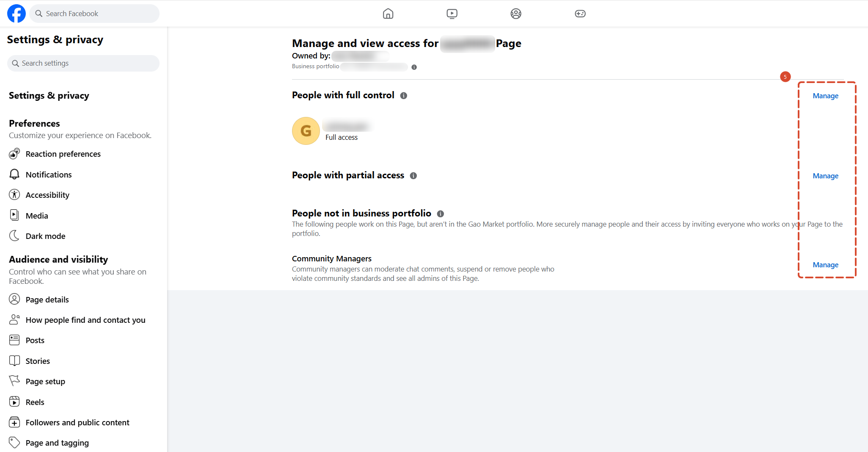Manage People with full control

pos(825,96)
